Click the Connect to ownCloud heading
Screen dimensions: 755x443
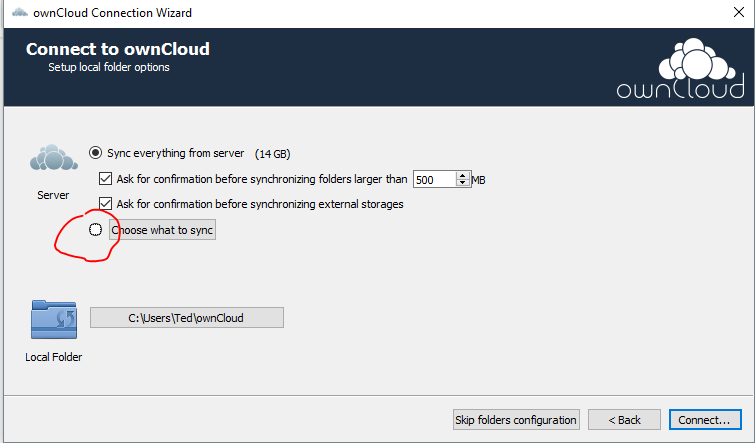[118, 49]
